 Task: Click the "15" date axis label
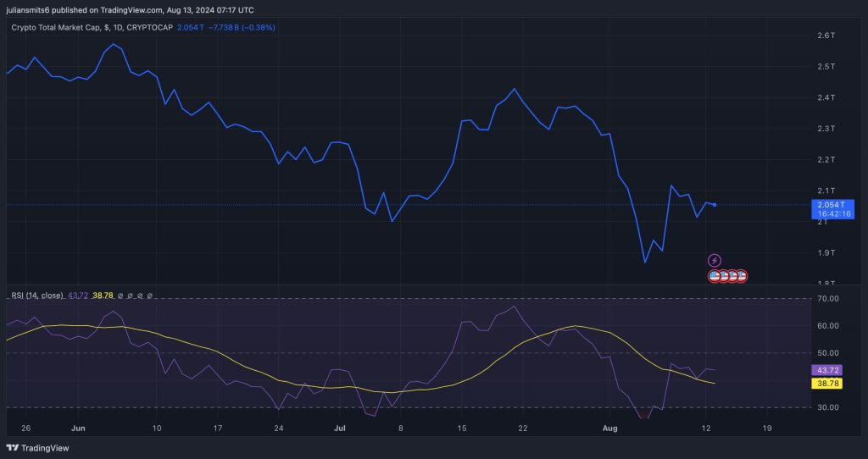click(x=462, y=428)
